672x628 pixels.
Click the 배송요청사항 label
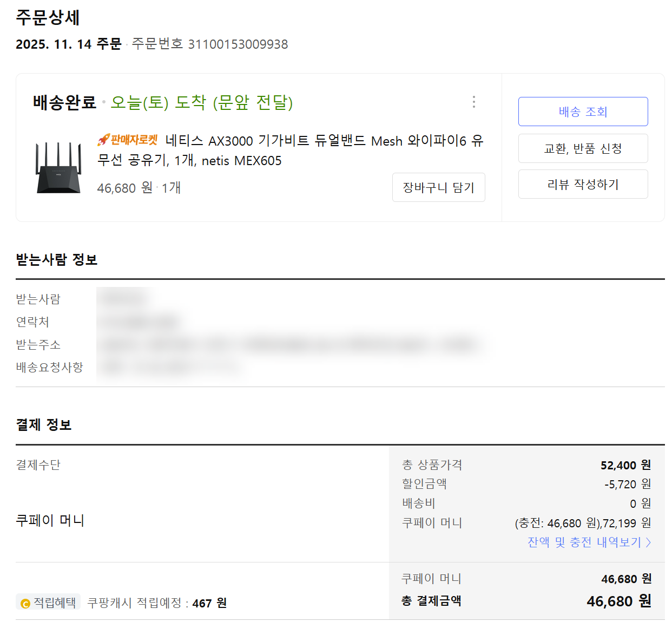tap(49, 367)
